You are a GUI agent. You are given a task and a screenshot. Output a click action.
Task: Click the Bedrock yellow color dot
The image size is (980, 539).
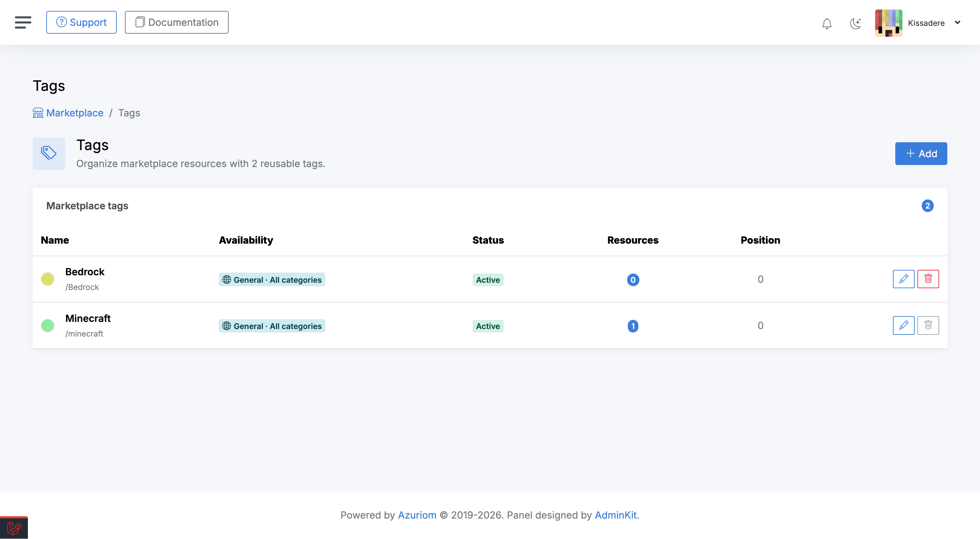point(48,279)
